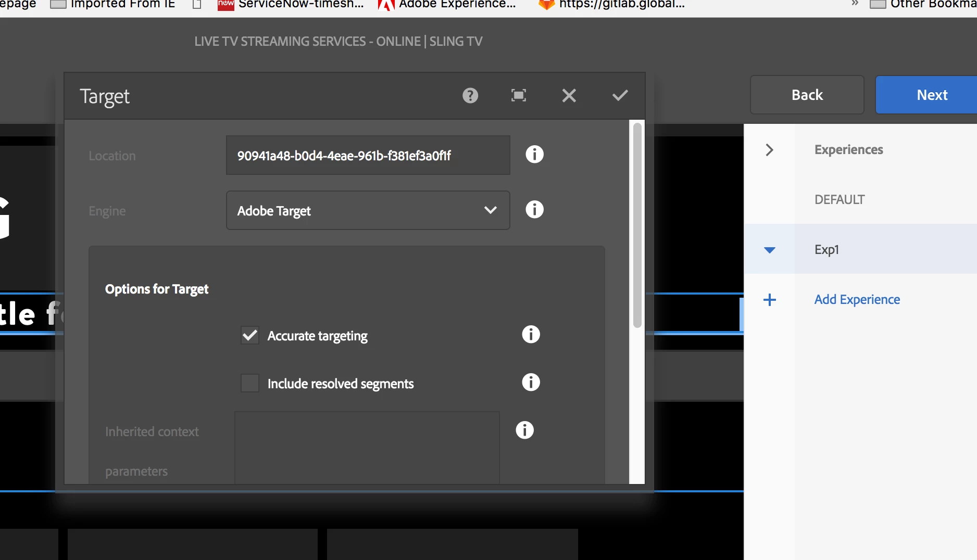Enable Include resolved segments checkbox
Viewport: 977px width, 560px height.
coord(250,383)
